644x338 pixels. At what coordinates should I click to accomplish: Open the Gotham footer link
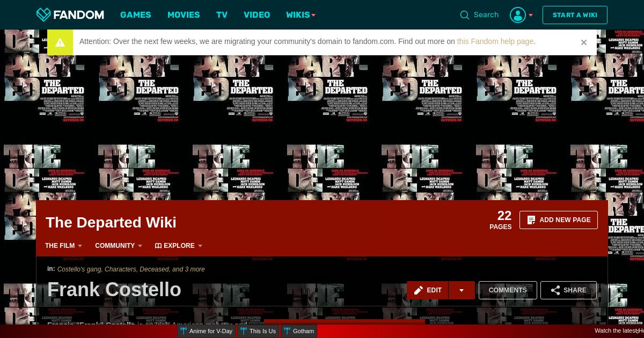[299, 331]
